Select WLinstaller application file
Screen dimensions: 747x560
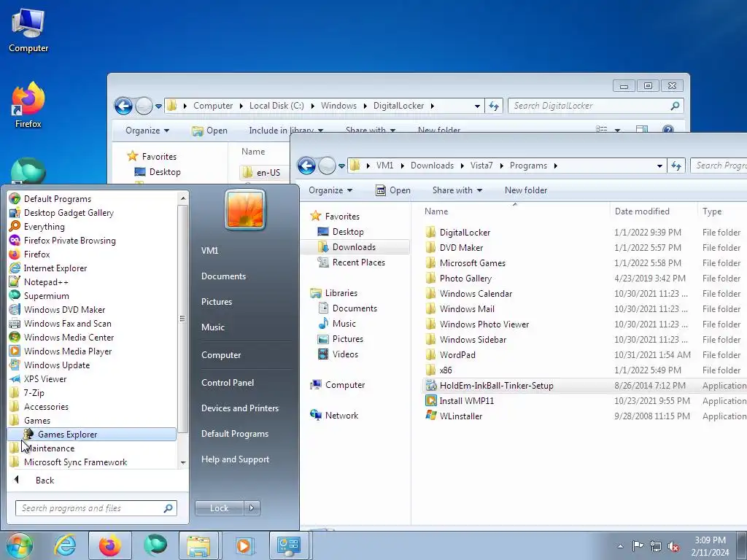click(x=461, y=416)
